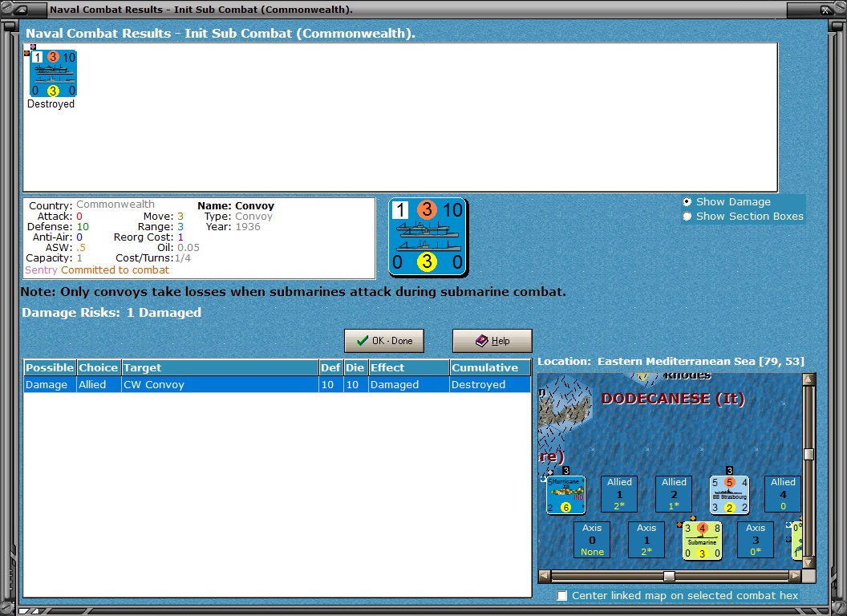This screenshot has height=616, width=847.
Task: Click the Target column header
Action: tap(220, 367)
